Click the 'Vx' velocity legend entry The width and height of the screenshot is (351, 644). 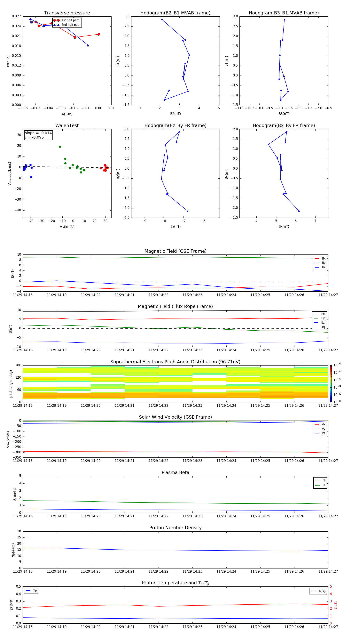pos(320,424)
